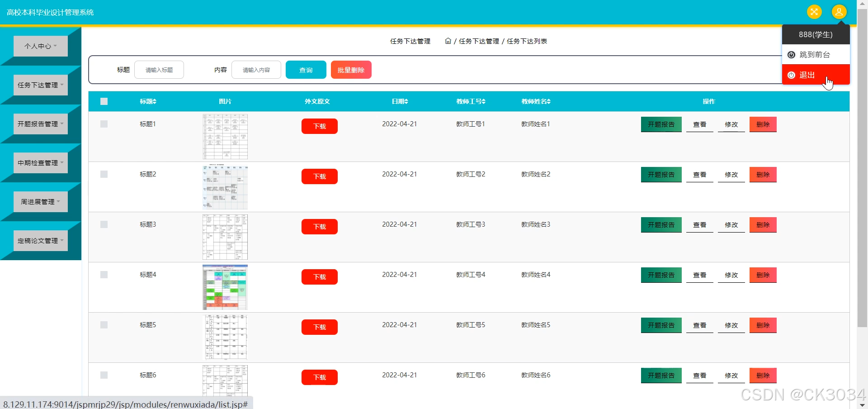Download 外文原文 for 标题6 row
Viewport: 868px width, 409px height.
pos(320,377)
